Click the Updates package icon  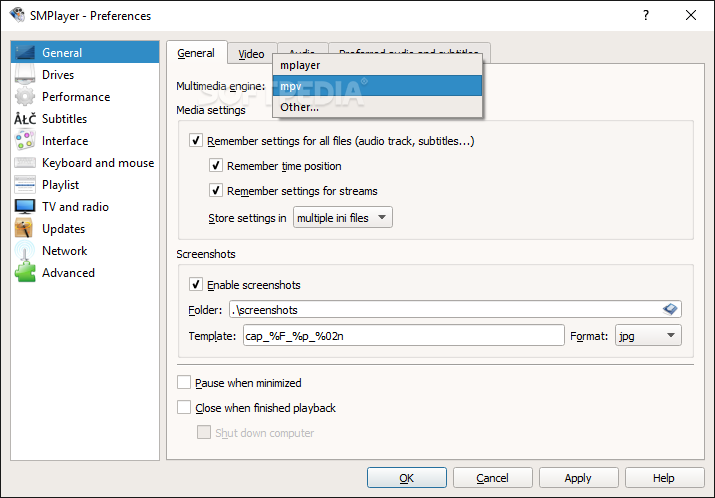click(x=25, y=228)
